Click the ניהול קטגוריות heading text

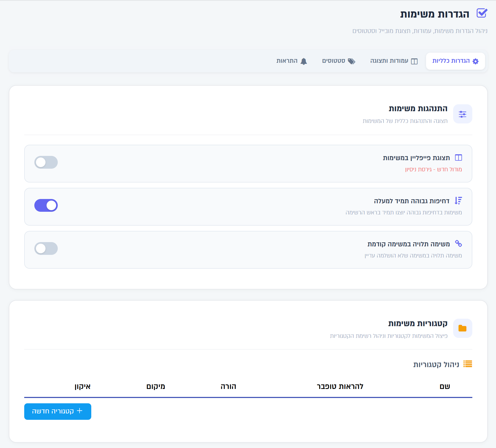click(436, 364)
